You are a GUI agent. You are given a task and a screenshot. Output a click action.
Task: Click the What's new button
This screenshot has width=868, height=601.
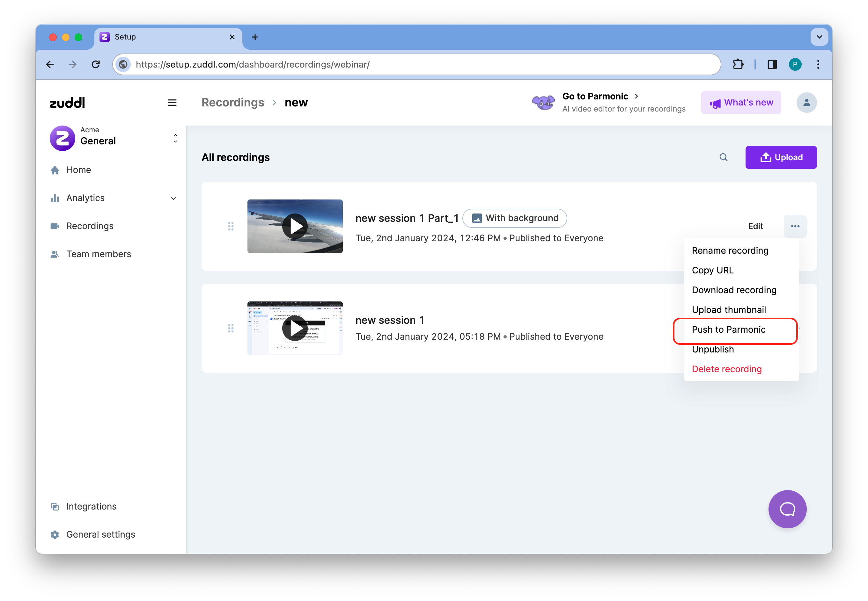click(x=741, y=103)
